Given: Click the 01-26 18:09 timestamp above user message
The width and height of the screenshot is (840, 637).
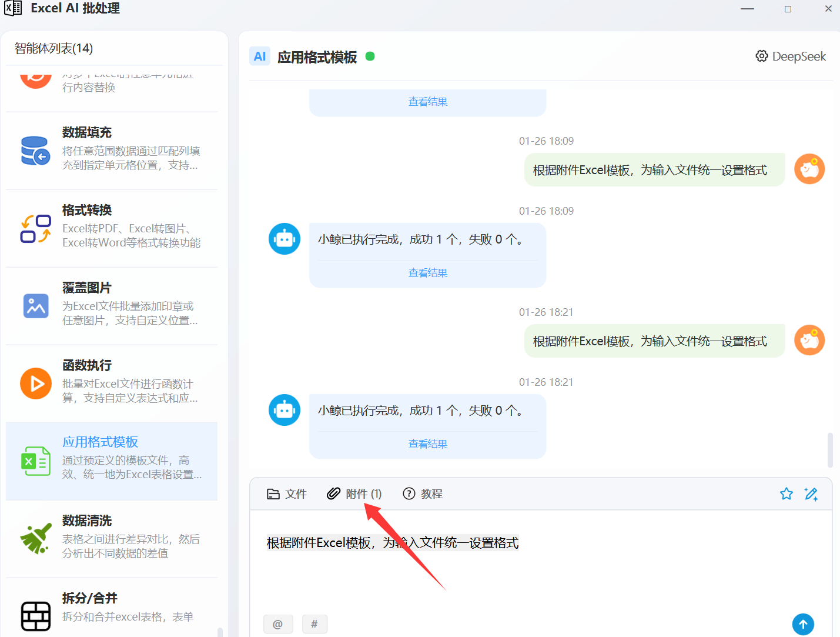Looking at the screenshot, I should point(546,141).
